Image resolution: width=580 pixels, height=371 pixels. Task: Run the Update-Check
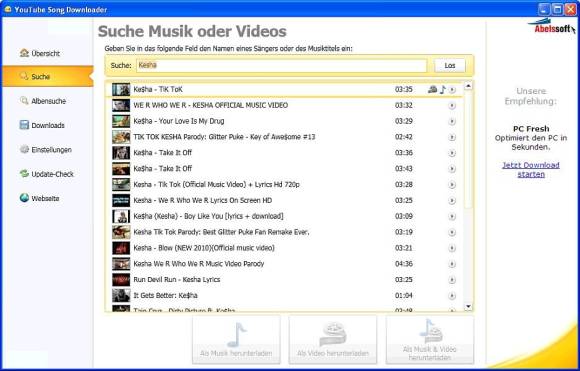click(x=47, y=174)
